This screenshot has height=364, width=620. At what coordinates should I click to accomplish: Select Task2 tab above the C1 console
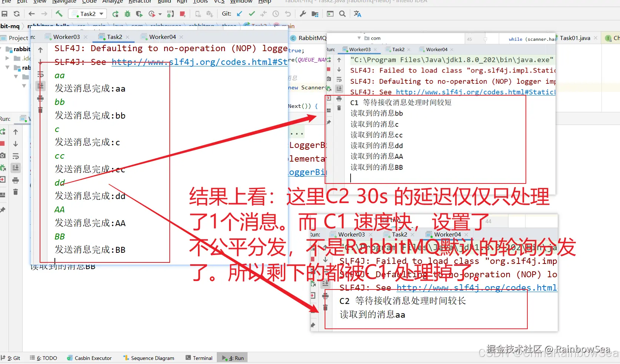tap(398, 49)
